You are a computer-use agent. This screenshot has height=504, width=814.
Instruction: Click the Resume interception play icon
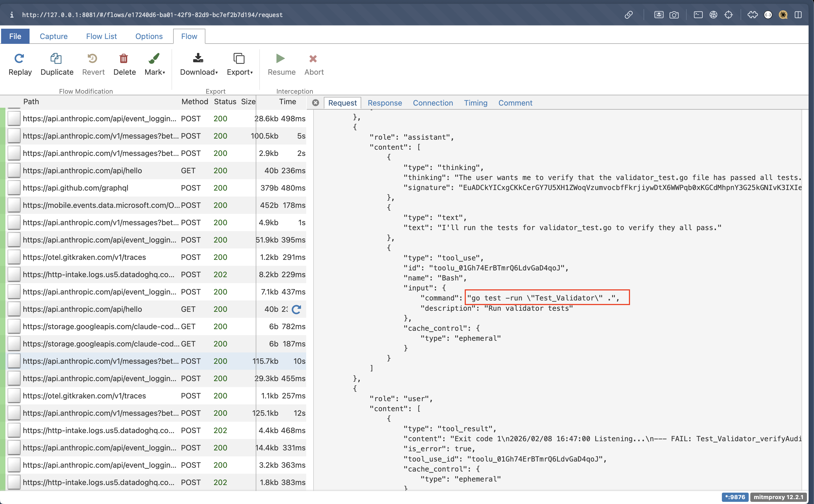pyautogui.click(x=280, y=59)
